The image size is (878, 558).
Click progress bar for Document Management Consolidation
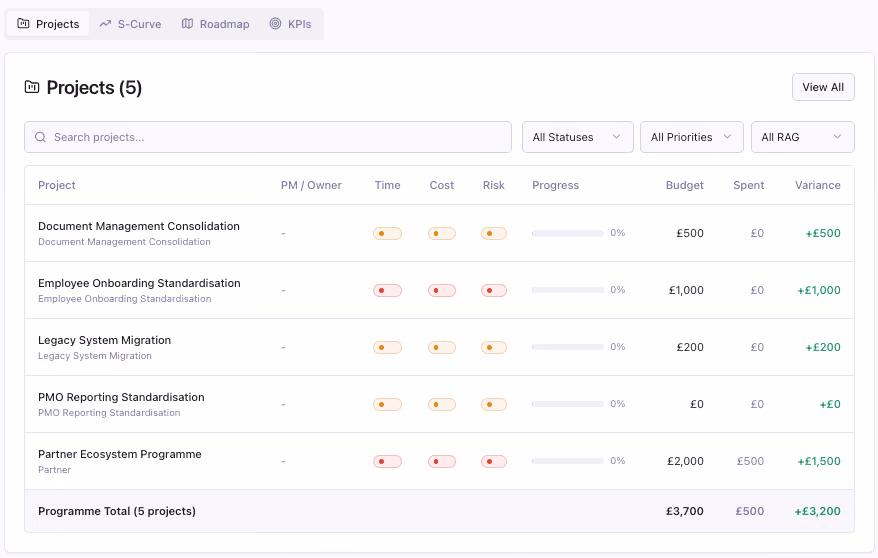[x=568, y=233]
